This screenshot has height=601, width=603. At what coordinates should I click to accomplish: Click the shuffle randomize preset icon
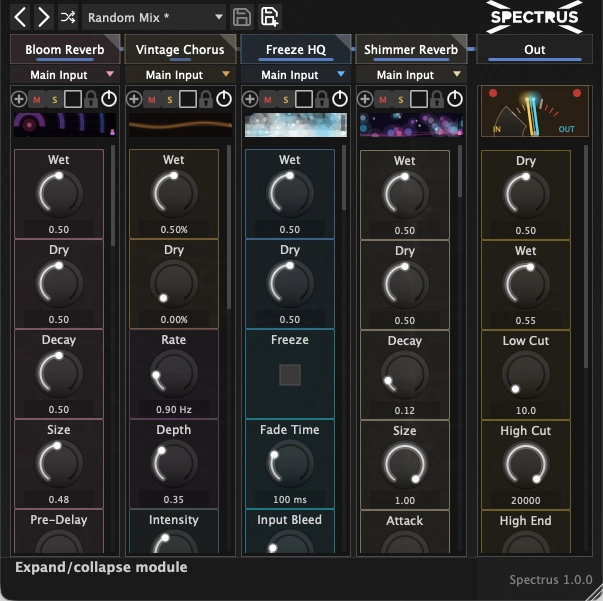pos(68,17)
